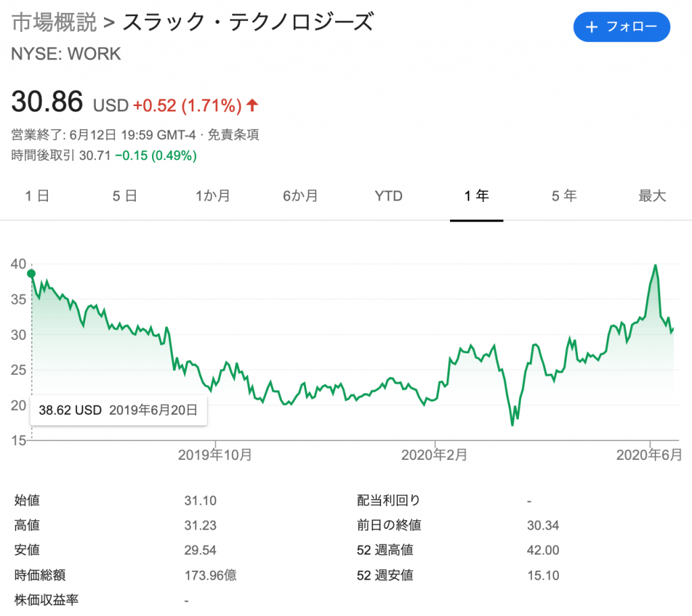Select the green data point marker on the chart
The image size is (692, 616).
tap(30, 274)
